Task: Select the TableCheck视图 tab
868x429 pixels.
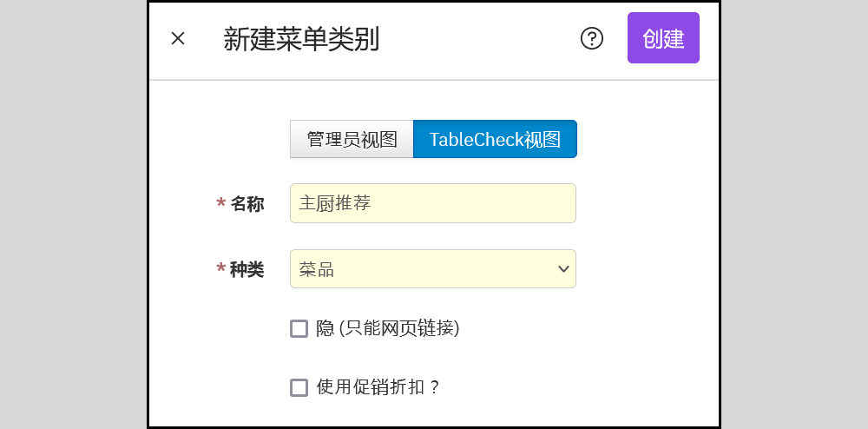Action: click(x=495, y=139)
